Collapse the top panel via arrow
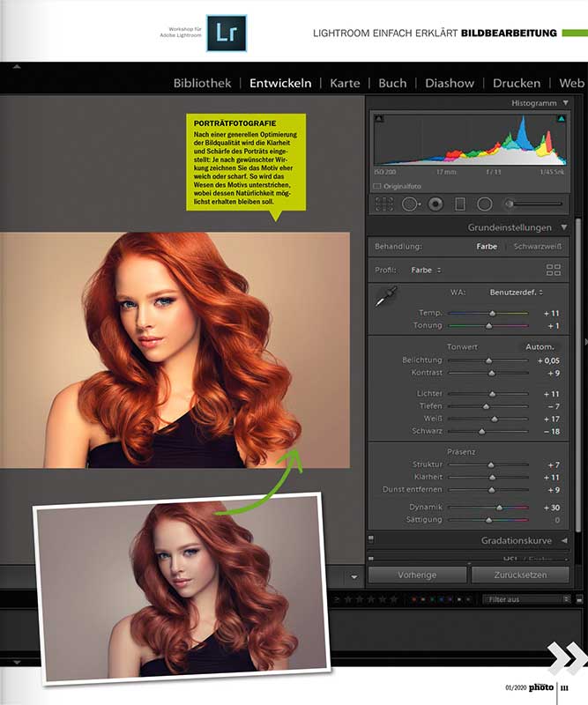The image size is (588, 705). coord(17,67)
